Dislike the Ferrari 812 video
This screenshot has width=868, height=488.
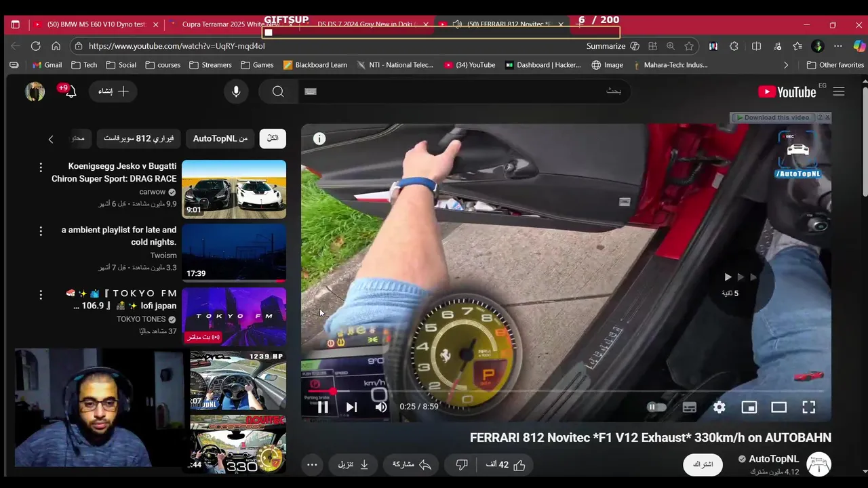462,465
